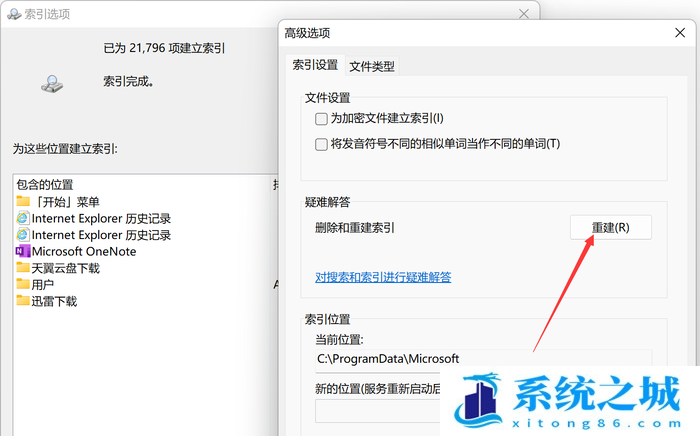
Task: Click the 天翼云盘下载 folder icon
Action: point(23,267)
